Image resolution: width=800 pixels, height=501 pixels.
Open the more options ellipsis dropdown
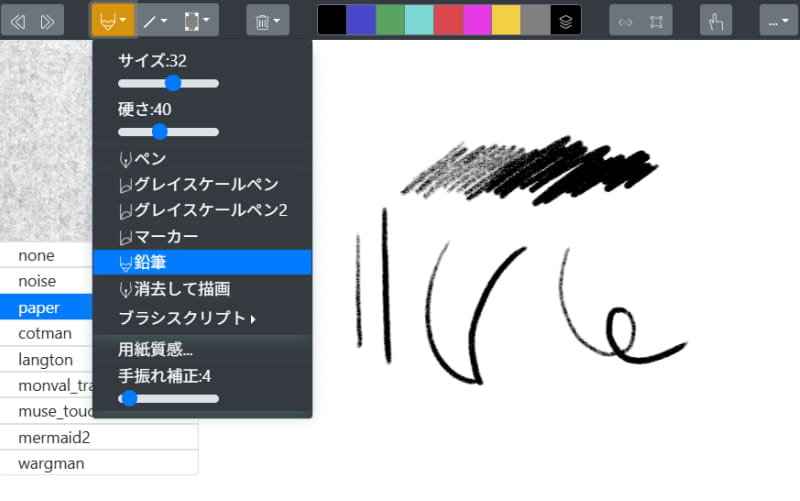pyautogui.click(x=778, y=21)
